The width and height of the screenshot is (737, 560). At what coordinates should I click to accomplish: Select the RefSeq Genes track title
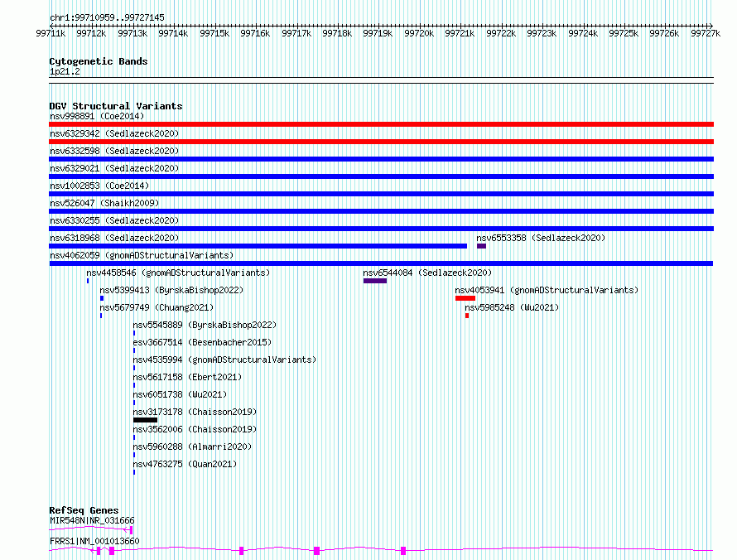(84, 510)
